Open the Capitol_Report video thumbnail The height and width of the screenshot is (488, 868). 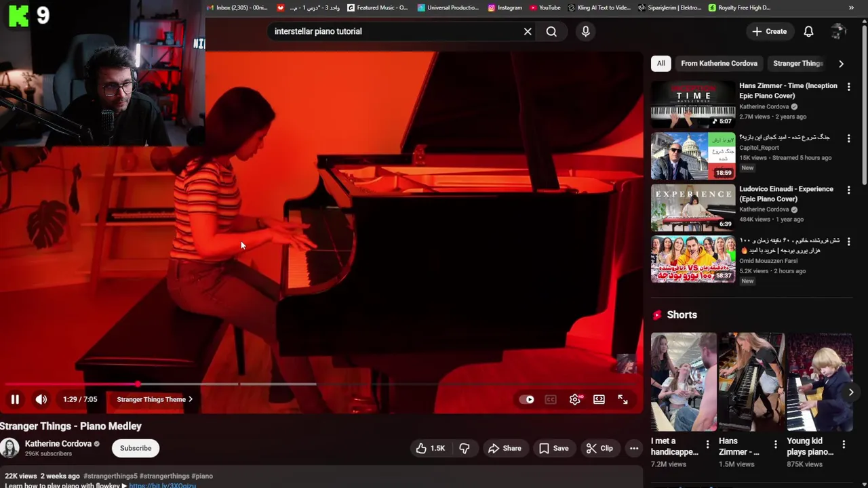693,156
